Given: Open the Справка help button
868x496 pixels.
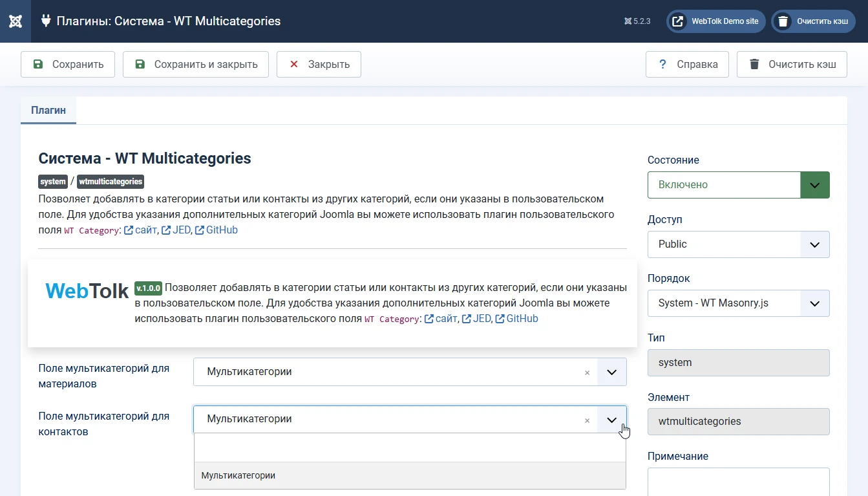Looking at the screenshot, I should coord(687,65).
